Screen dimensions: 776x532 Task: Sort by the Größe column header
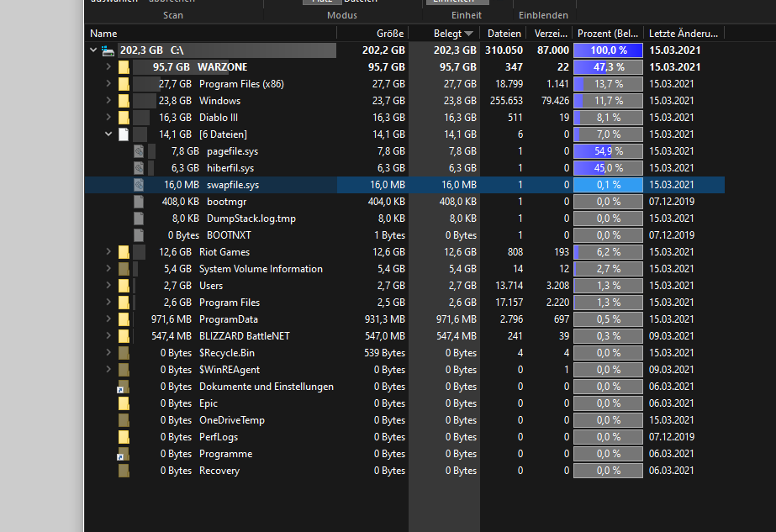click(372, 33)
